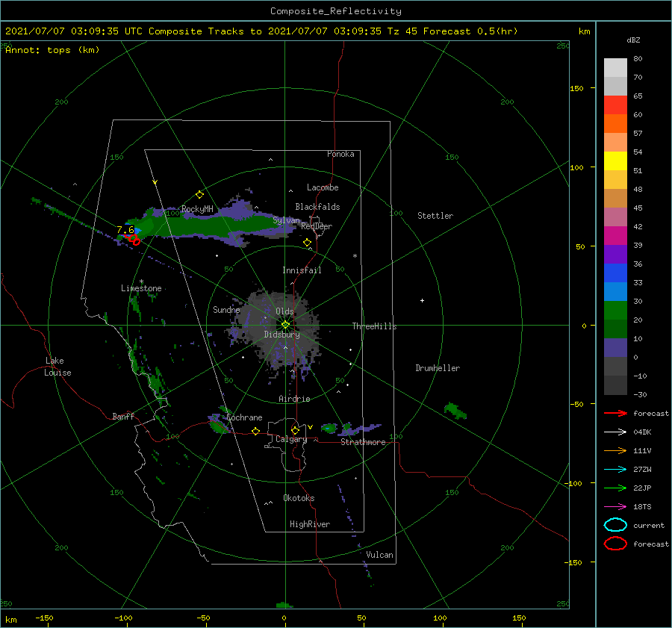Click the Airdrie city label

294,399
